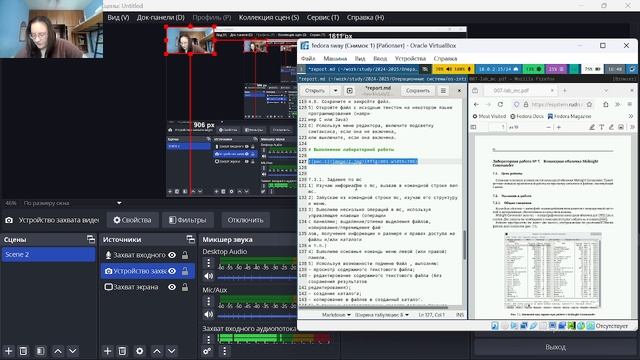Open gedit Открыть recent files arrow

point(336,91)
